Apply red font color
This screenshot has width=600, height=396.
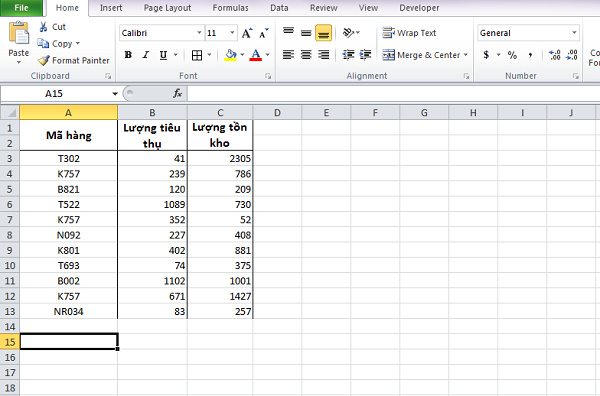pyautogui.click(x=256, y=55)
